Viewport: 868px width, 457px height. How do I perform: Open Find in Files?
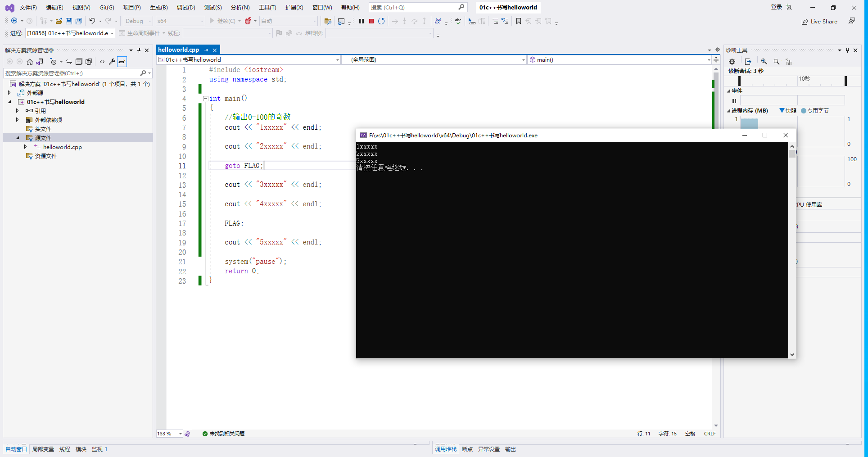click(328, 21)
